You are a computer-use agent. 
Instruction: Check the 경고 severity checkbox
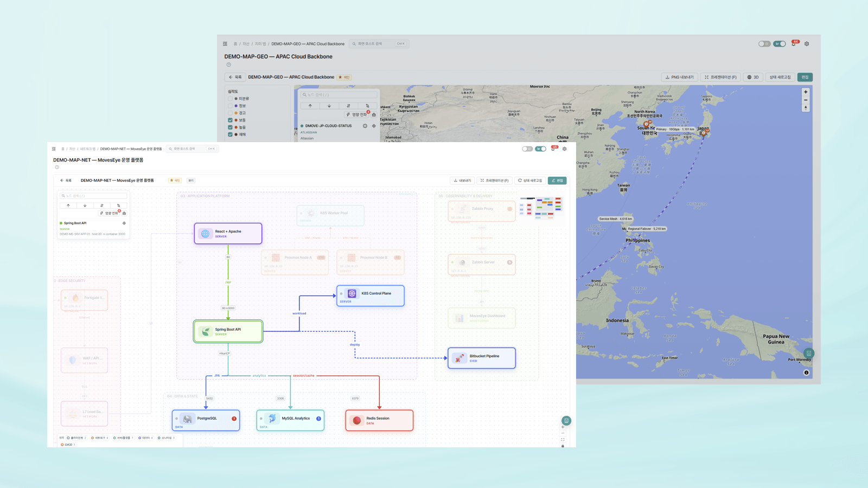click(230, 113)
